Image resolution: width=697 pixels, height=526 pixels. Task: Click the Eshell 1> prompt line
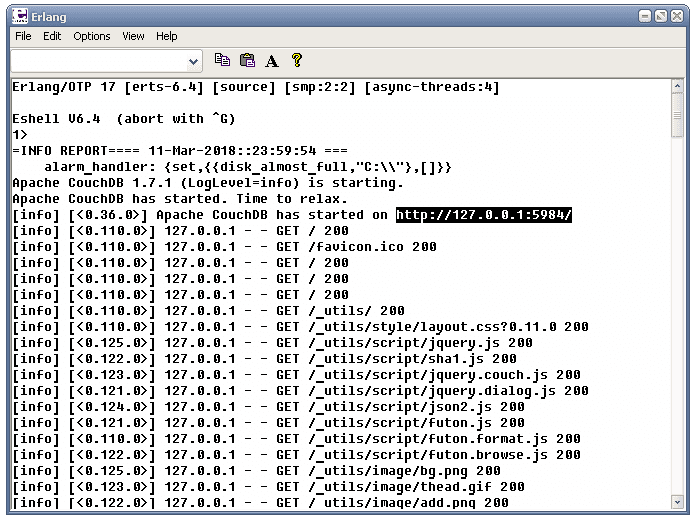(20, 134)
